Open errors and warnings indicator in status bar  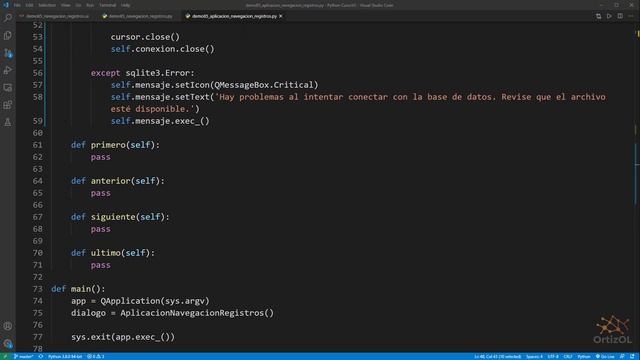click(x=96, y=356)
